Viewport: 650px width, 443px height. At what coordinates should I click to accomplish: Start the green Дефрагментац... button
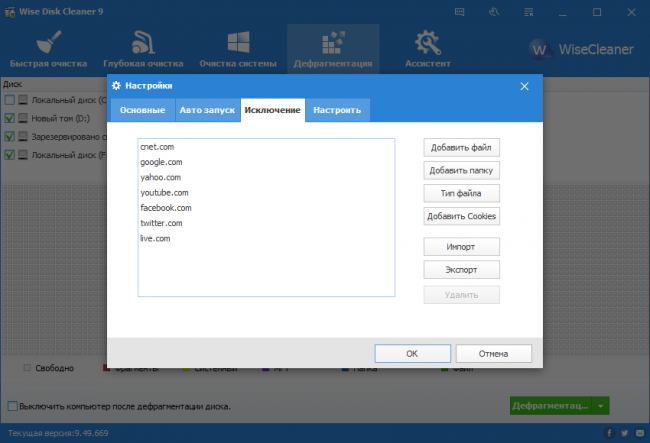551,406
